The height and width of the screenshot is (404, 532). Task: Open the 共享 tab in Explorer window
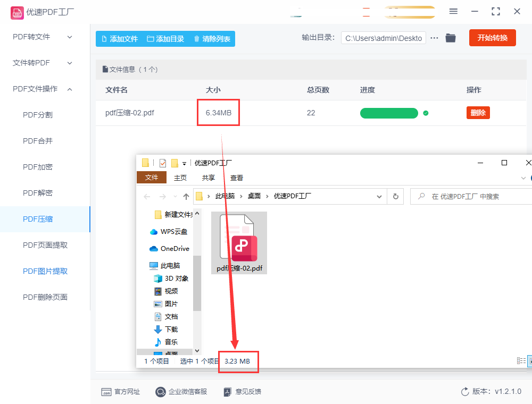[x=209, y=178]
